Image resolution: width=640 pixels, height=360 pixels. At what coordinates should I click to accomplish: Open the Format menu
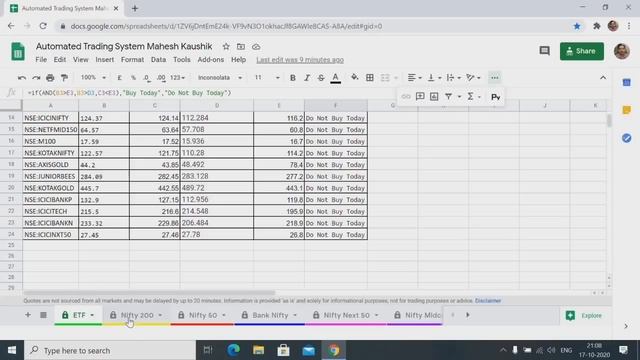click(x=132, y=60)
